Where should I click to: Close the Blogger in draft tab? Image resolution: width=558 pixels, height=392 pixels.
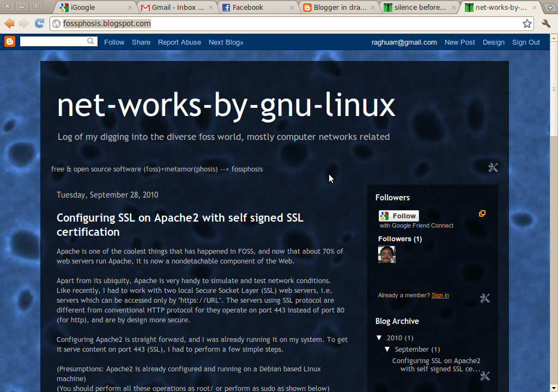tap(373, 8)
